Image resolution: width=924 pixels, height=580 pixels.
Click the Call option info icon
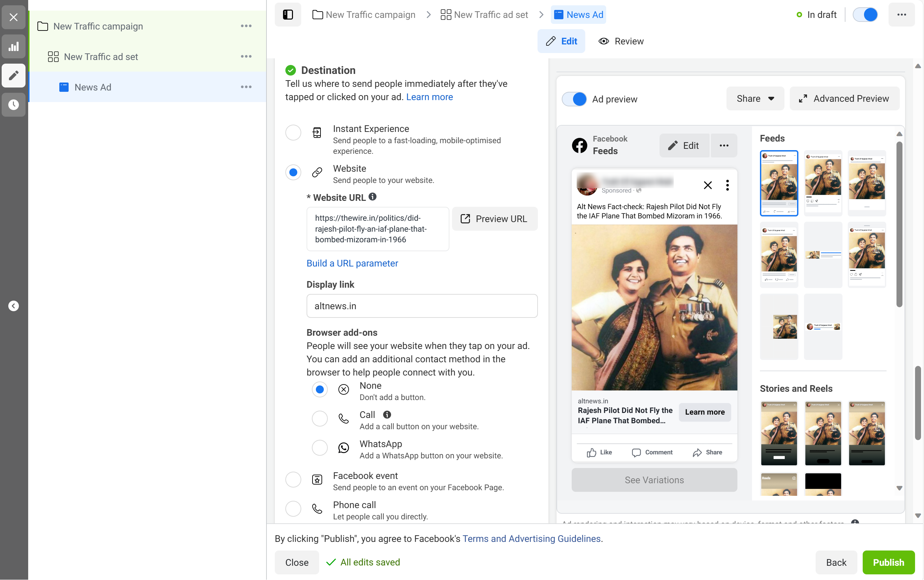click(x=387, y=414)
